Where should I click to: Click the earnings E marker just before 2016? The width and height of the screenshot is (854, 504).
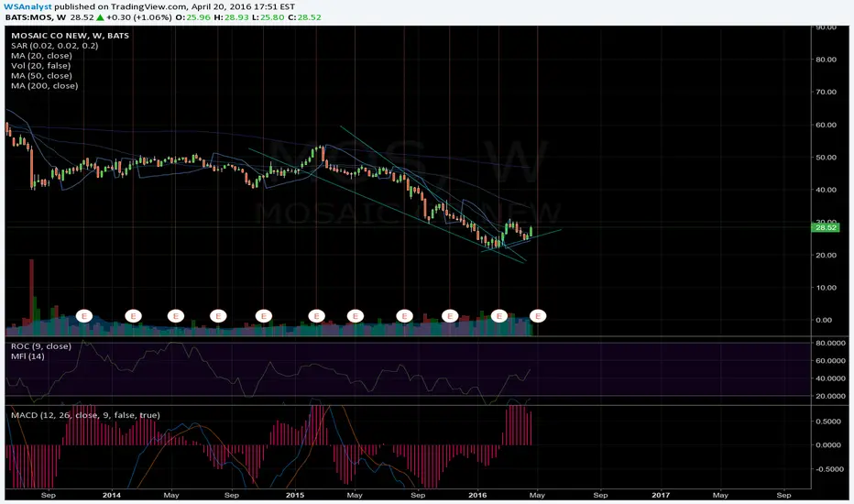tap(450, 316)
